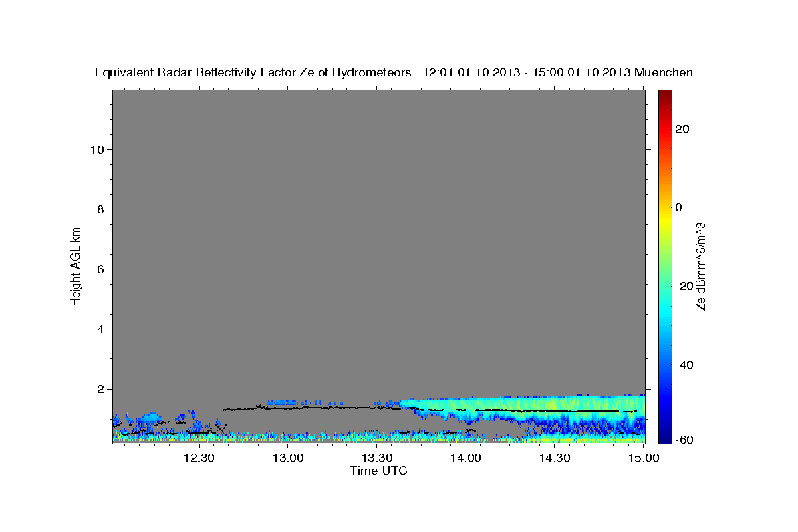Click the height tick label '2'
Viewport: 798px width, 532px height.
click(x=99, y=388)
